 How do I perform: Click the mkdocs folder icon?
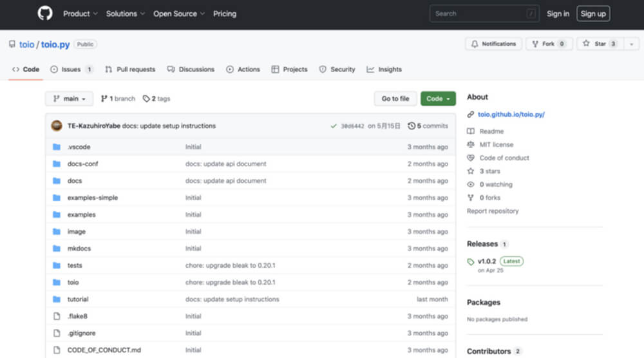click(x=57, y=249)
